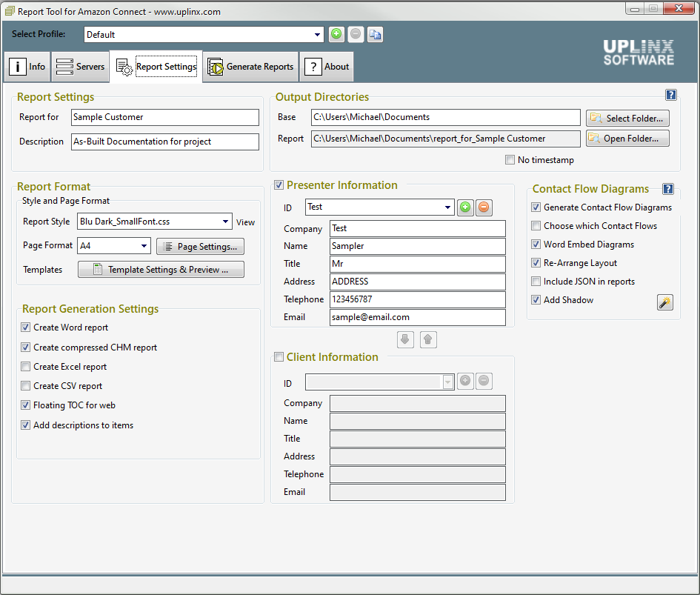Click the Client Address field
Screen dimensions: 700x595
click(x=418, y=456)
